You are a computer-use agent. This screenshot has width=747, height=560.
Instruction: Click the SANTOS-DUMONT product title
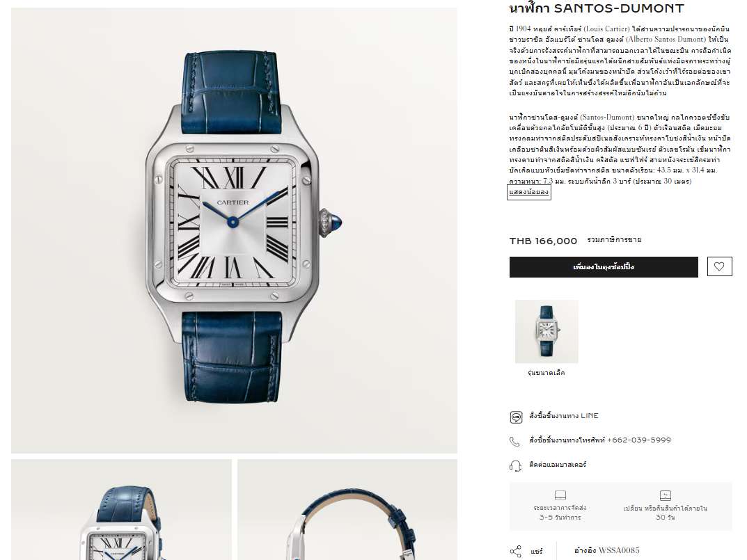[597, 8]
